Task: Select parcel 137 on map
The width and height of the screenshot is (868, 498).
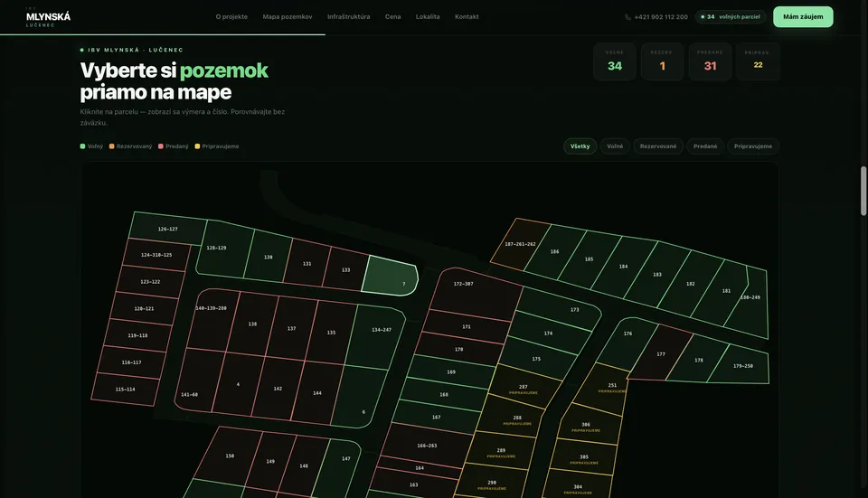Action: (x=291, y=328)
